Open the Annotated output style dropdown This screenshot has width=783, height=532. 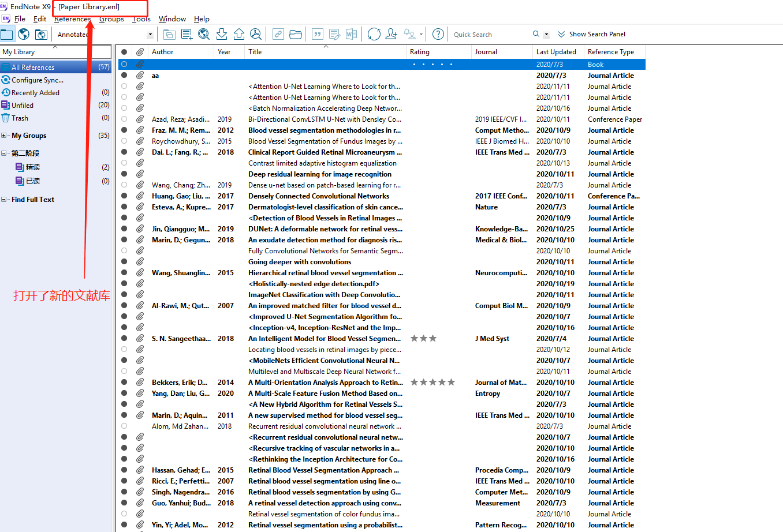pyautogui.click(x=150, y=34)
